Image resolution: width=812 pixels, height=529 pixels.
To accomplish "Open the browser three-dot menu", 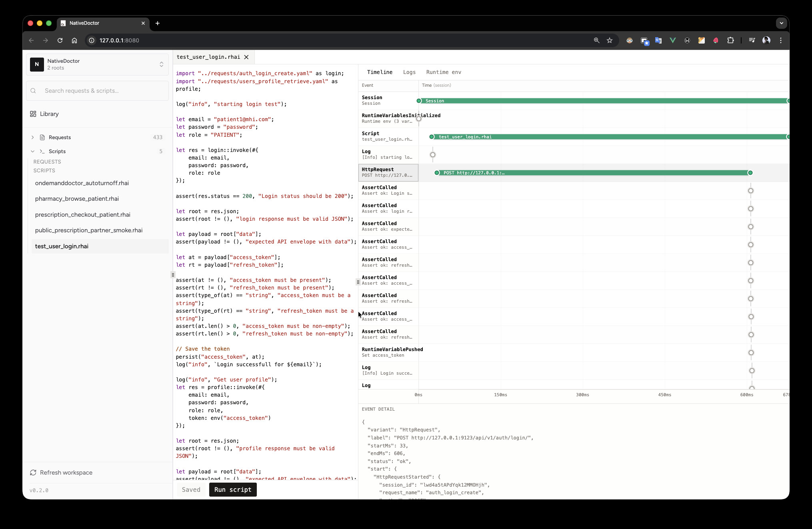I will click(781, 40).
